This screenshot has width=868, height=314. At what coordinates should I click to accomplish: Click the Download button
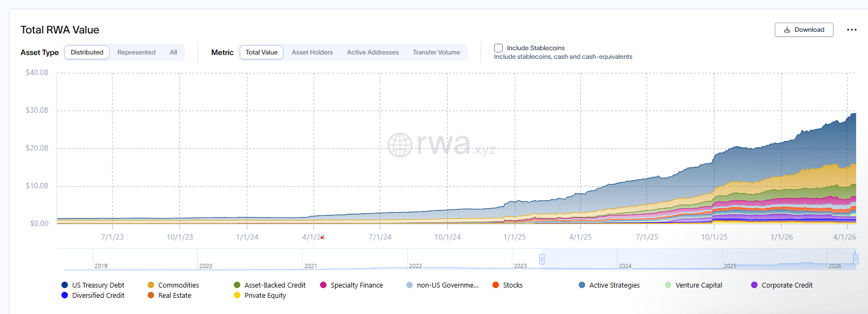tap(803, 30)
